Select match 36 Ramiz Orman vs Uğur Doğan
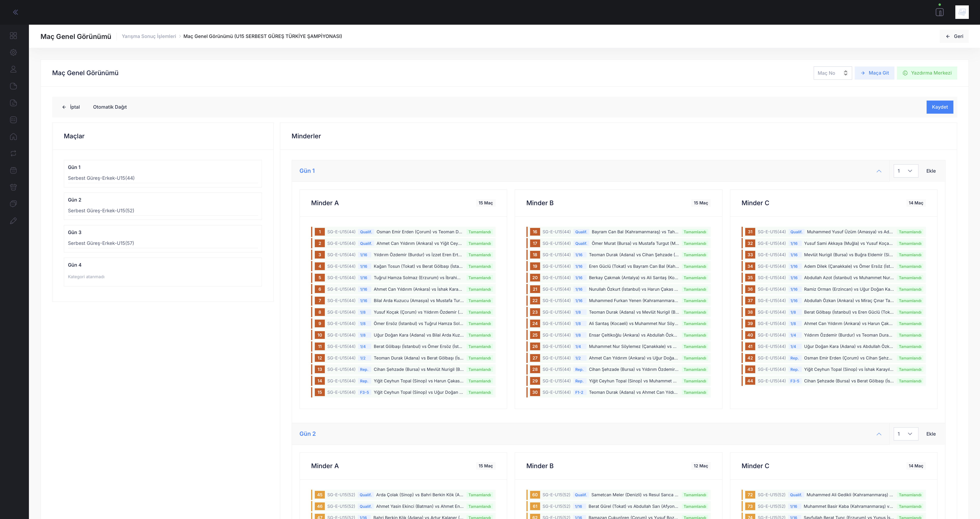This screenshot has height=519, width=980. (x=834, y=289)
